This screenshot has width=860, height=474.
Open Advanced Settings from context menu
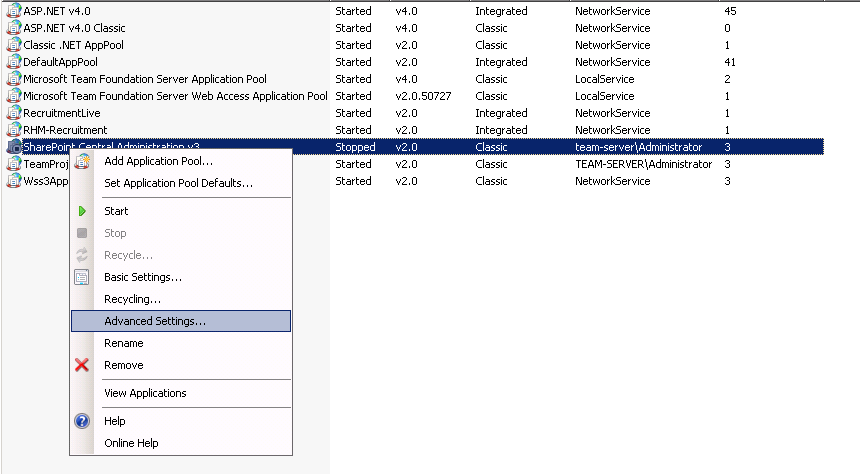(x=155, y=321)
